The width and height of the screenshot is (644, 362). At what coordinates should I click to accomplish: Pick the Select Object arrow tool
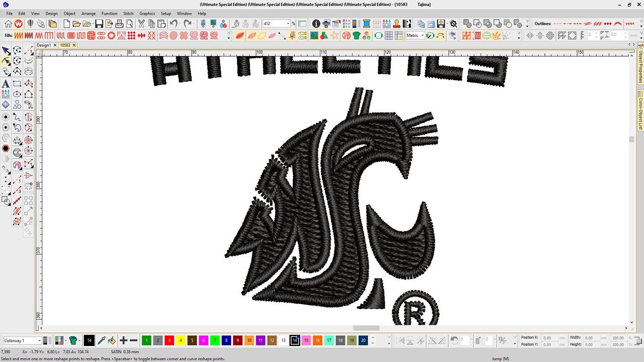(6, 50)
